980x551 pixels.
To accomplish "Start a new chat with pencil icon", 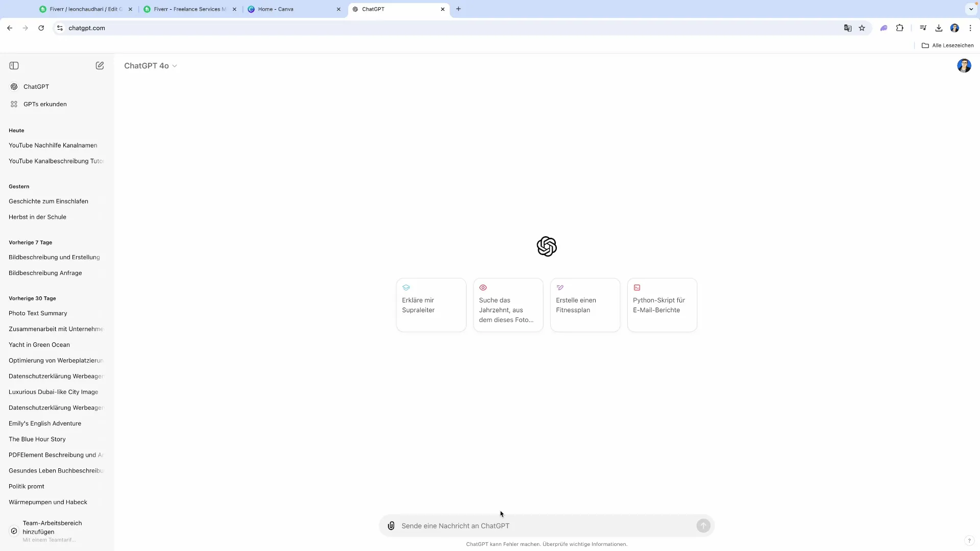I will pos(100,66).
